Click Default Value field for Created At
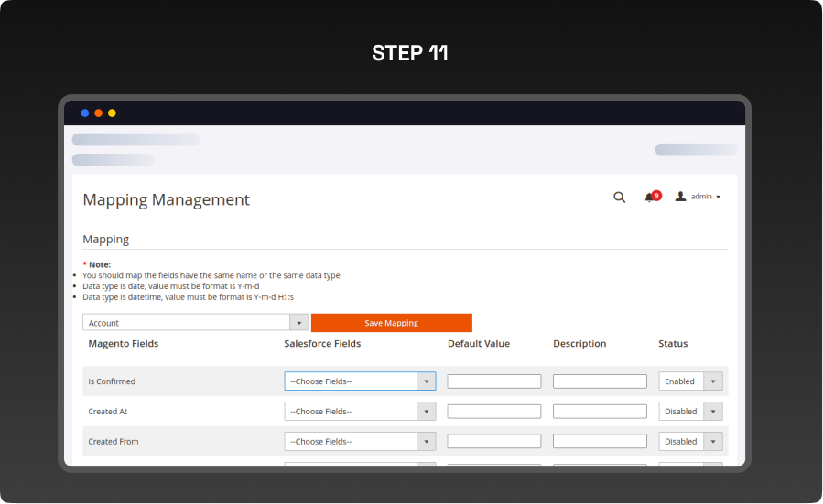Image resolution: width=823 pixels, height=504 pixels. click(x=493, y=412)
